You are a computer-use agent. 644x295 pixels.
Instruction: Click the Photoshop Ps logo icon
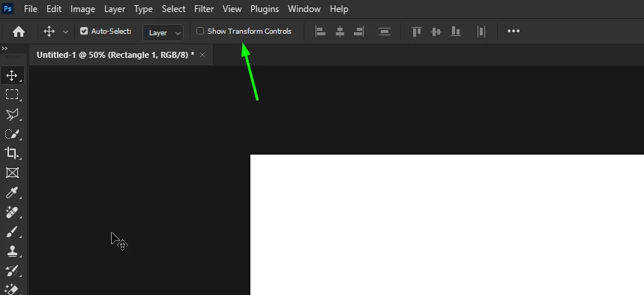(x=7, y=8)
